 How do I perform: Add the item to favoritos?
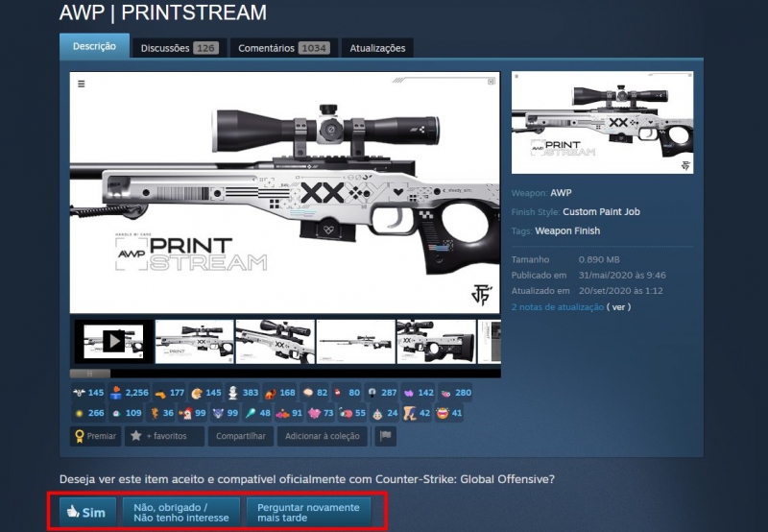(x=164, y=436)
